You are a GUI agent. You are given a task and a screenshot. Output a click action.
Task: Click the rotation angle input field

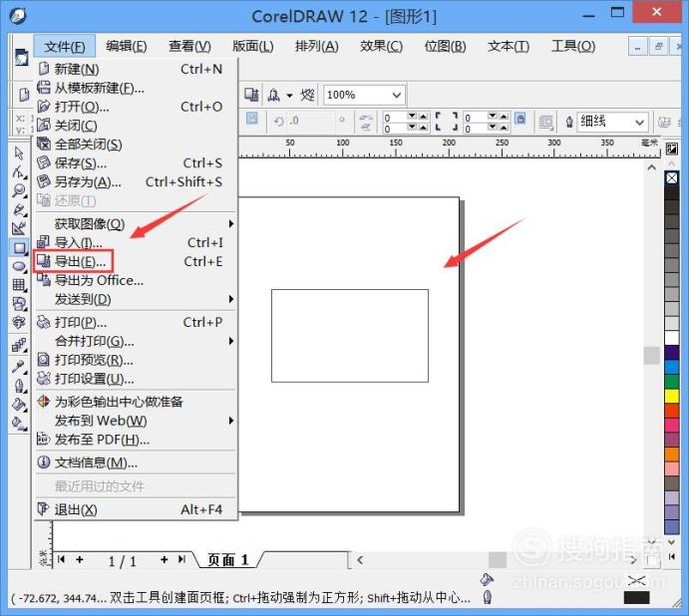click(310, 121)
